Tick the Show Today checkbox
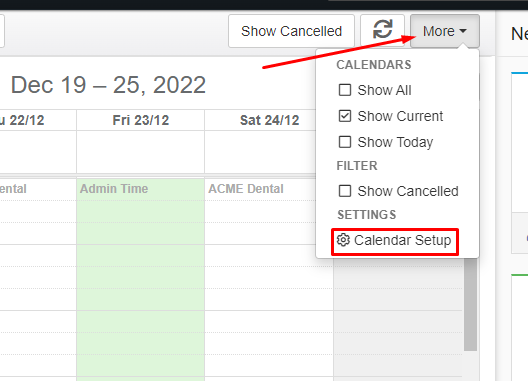 345,142
